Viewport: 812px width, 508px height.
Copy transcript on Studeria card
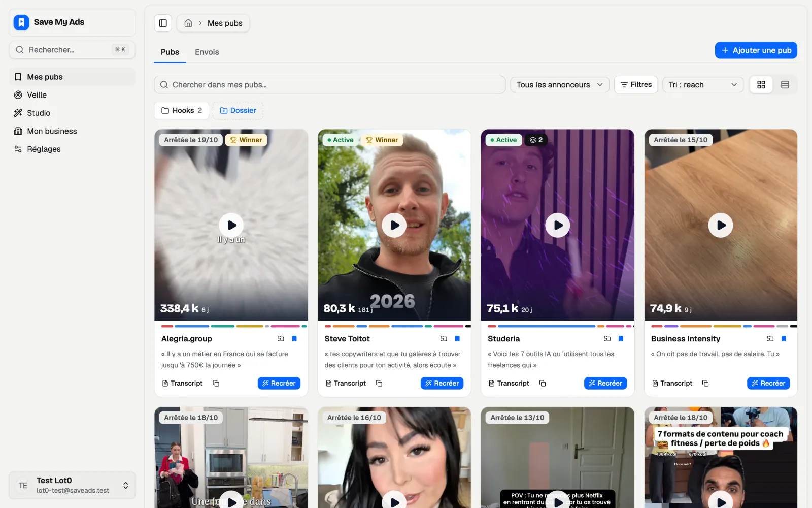pyautogui.click(x=542, y=383)
